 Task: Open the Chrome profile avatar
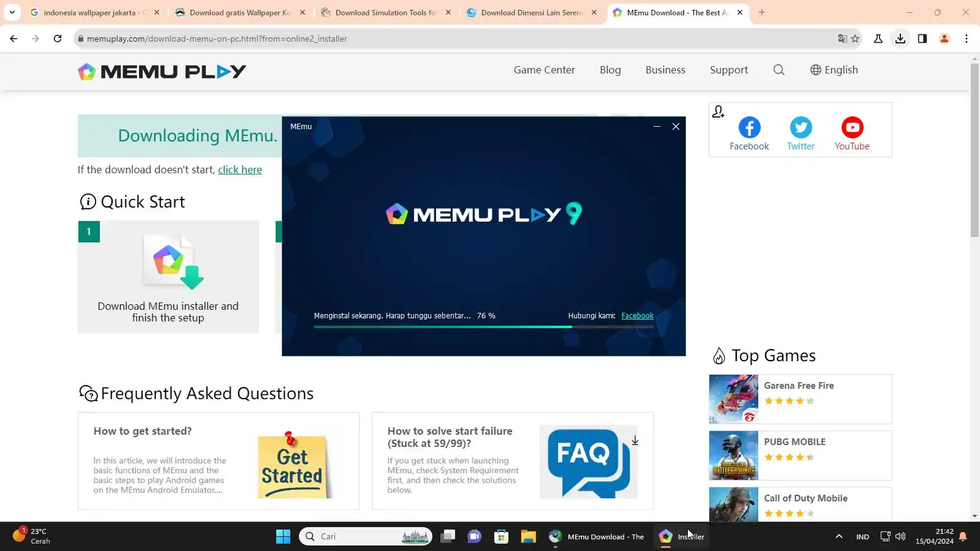tap(944, 39)
